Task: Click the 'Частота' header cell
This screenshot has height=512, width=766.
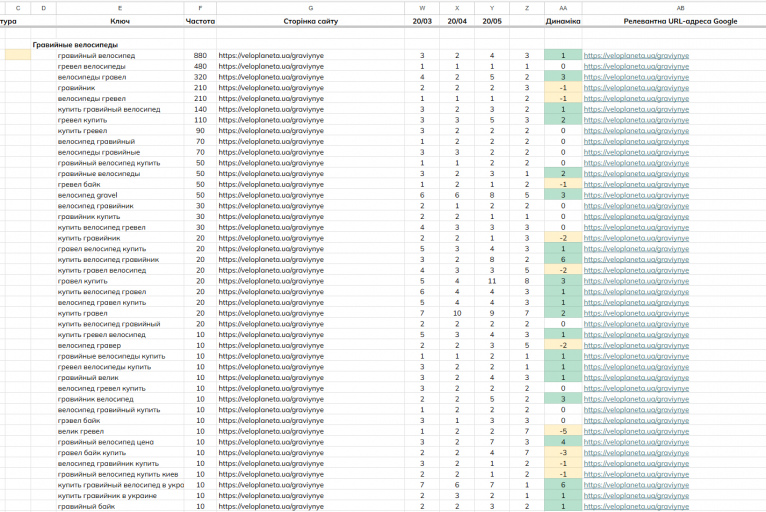Action: coord(200,21)
